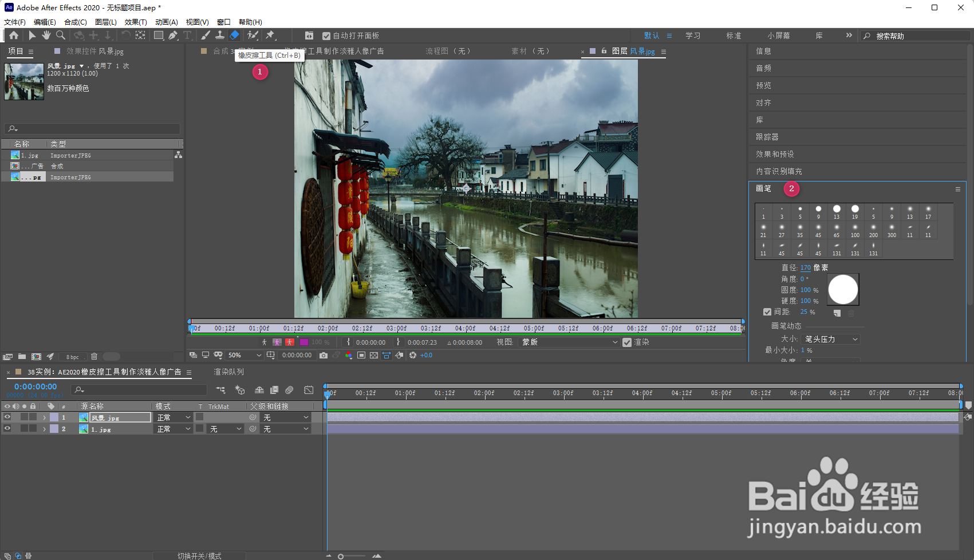Click the Home icon in the toolbar
974x560 pixels.
pyautogui.click(x=14, y=36)
